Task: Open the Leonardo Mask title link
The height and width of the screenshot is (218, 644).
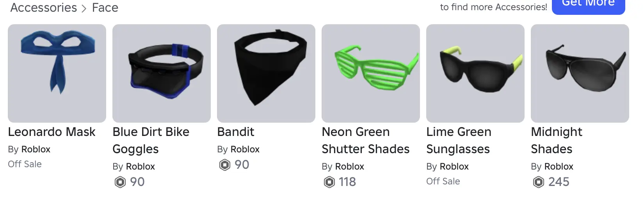Action: click(x=52, y=132)
